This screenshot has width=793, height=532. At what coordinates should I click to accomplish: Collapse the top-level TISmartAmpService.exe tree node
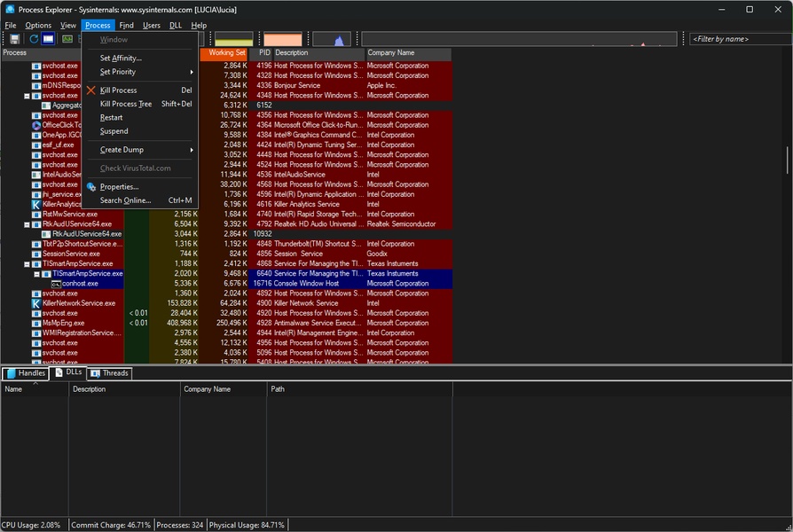point(27,264)
